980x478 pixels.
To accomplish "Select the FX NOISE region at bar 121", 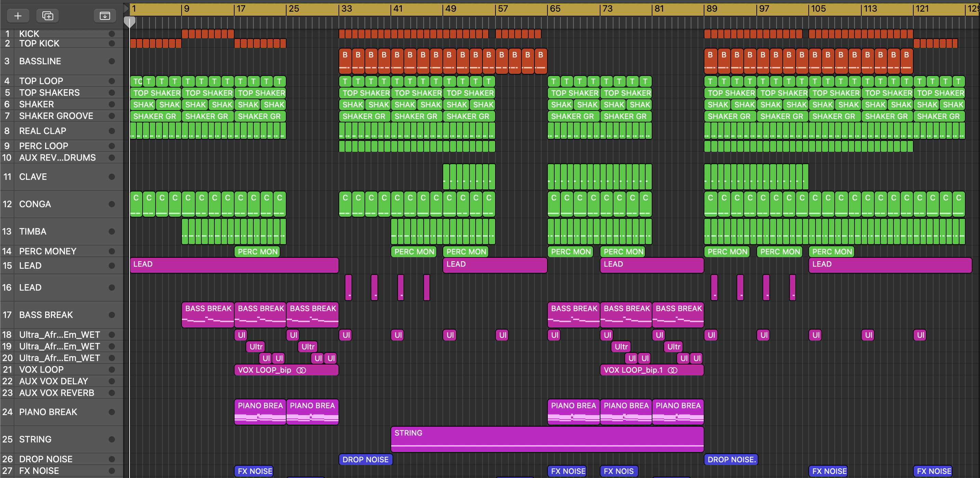I will coord(933,471).
